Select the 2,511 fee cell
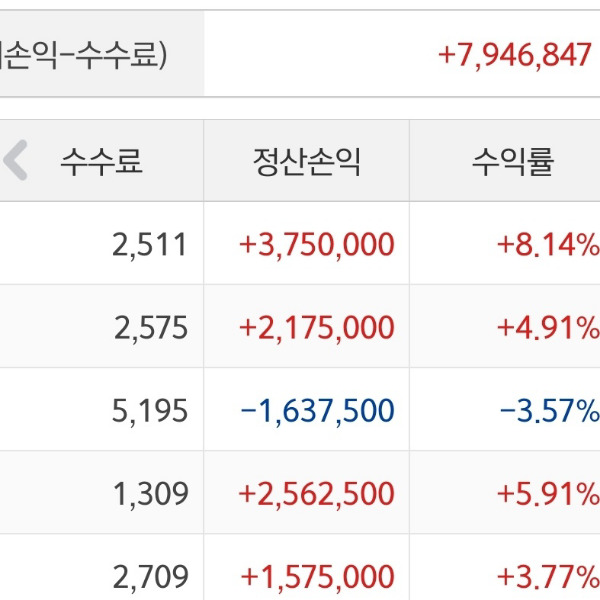600x600 pixels. coord(151,244)
